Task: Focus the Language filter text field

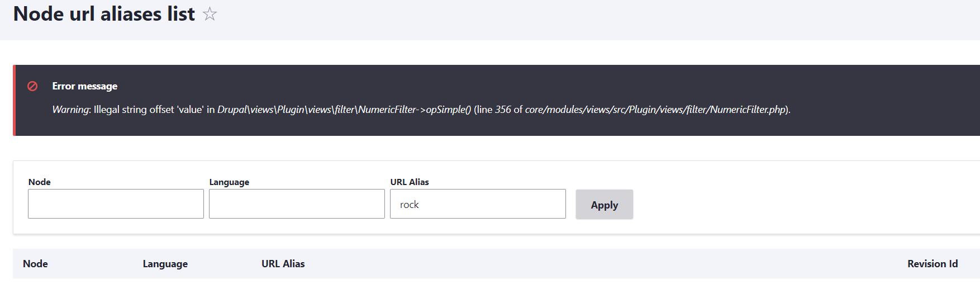Action: tap(297, 203)
